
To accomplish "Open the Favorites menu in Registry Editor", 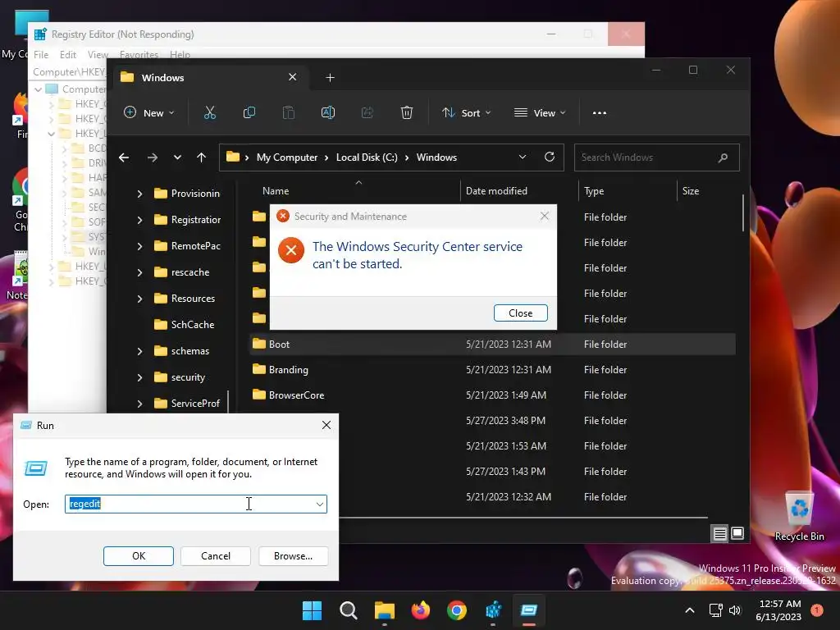I will pyautogui.click(x=139, y=55).
